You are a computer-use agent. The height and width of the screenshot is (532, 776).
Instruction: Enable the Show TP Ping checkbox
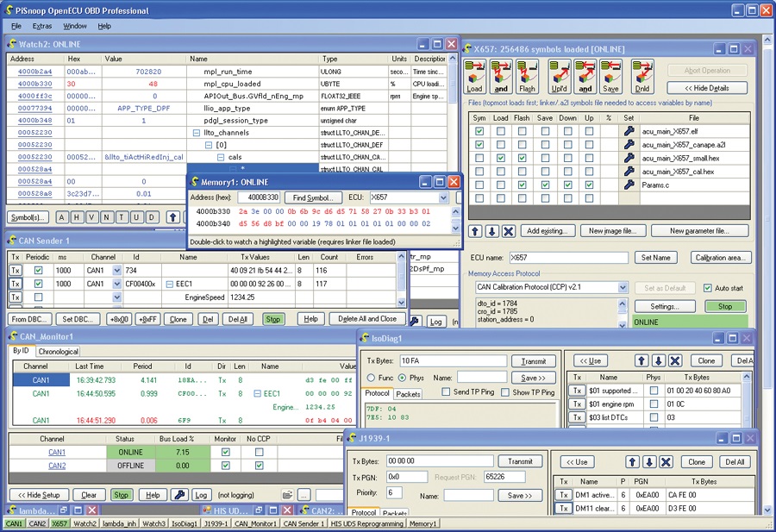[504, 392]
